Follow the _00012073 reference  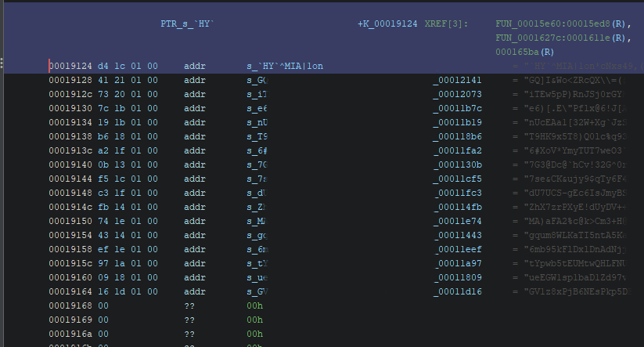[457, 94]
